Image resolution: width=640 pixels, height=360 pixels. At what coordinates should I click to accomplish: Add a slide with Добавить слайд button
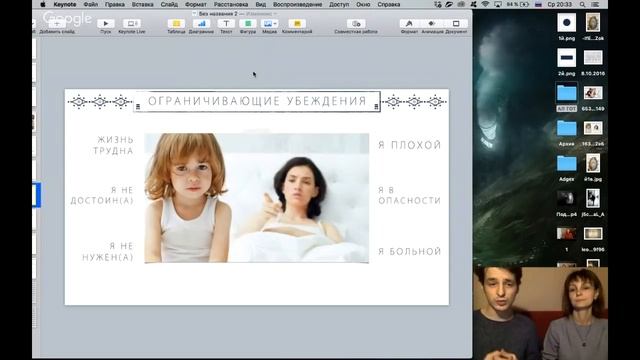pyautogui.click(x=57, y=24)
